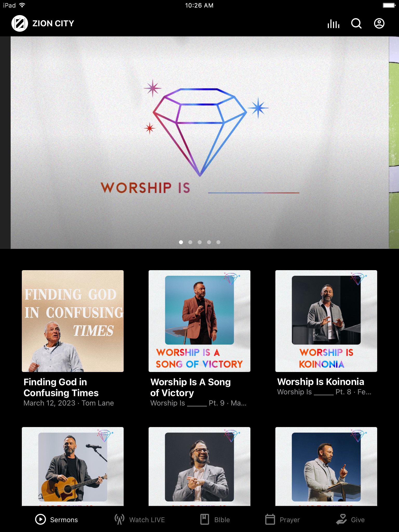Screen dimensions: 399x532
Task: Open search with the magnifier icon
Action: pyautogui.click(x=356, y=24)
